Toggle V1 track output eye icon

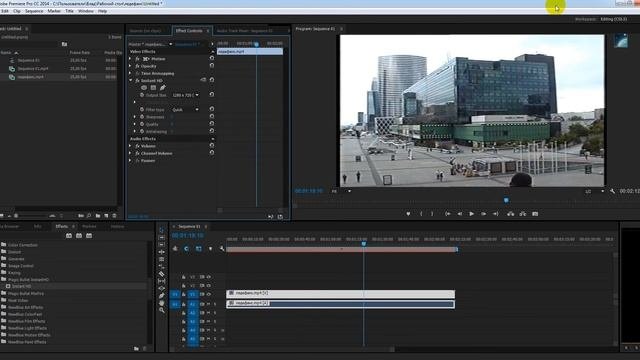pos(209,294)
